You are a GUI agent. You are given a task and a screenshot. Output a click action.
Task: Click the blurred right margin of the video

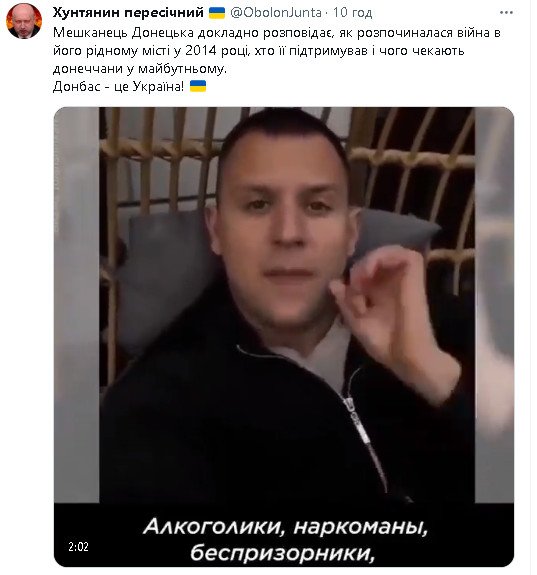pyautogui.click(x=494, y=304)
